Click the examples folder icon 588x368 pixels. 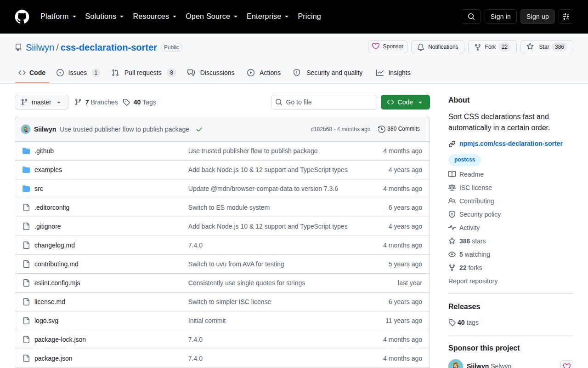tap(26, 170)
